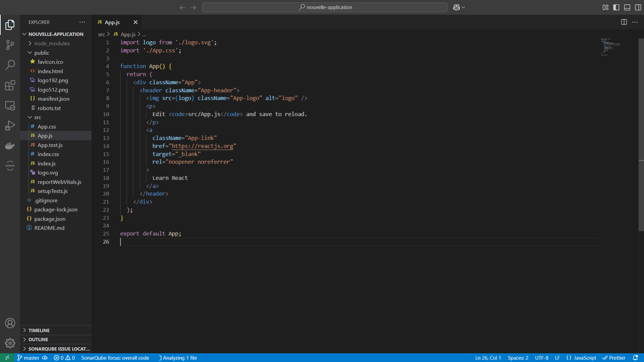644x362 pixels.
Task: Open manifest.json in the explorer
Action: 56,99
